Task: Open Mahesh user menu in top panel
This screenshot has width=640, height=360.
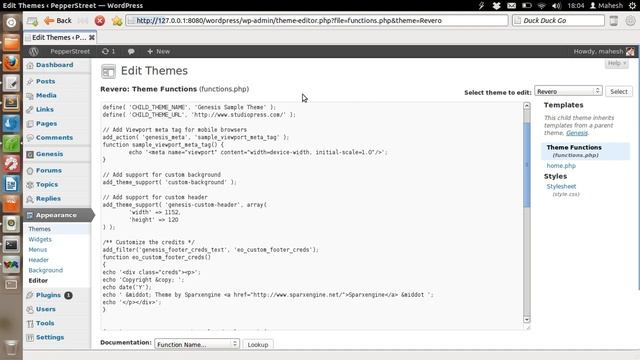Action: (x=607, y=6)
